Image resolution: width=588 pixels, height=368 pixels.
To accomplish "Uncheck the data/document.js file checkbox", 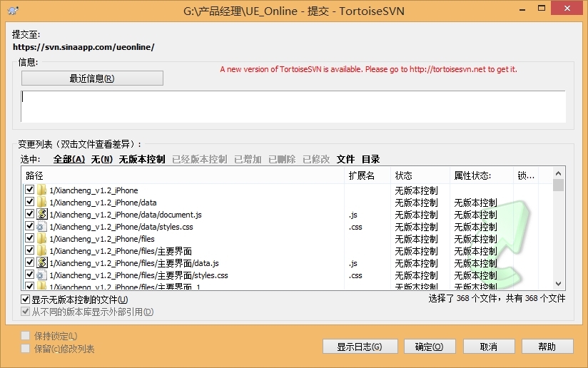I will point(29,215).
